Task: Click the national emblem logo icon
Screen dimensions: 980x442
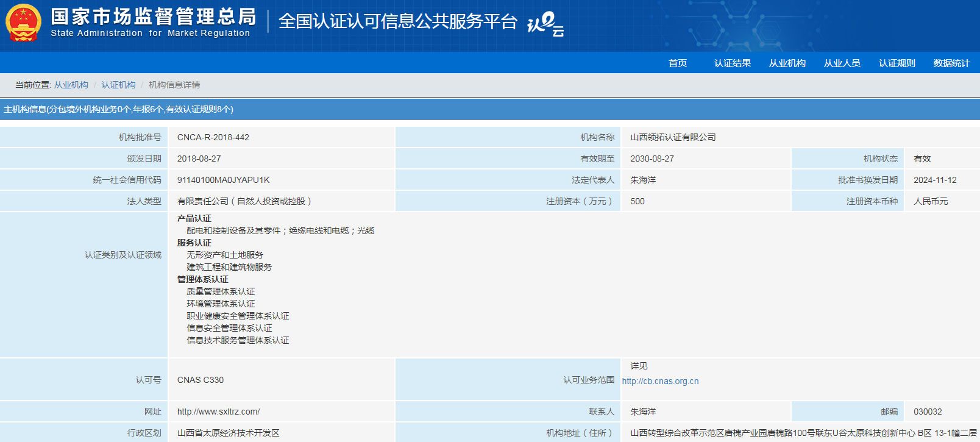Action: [x=23, y=23]
